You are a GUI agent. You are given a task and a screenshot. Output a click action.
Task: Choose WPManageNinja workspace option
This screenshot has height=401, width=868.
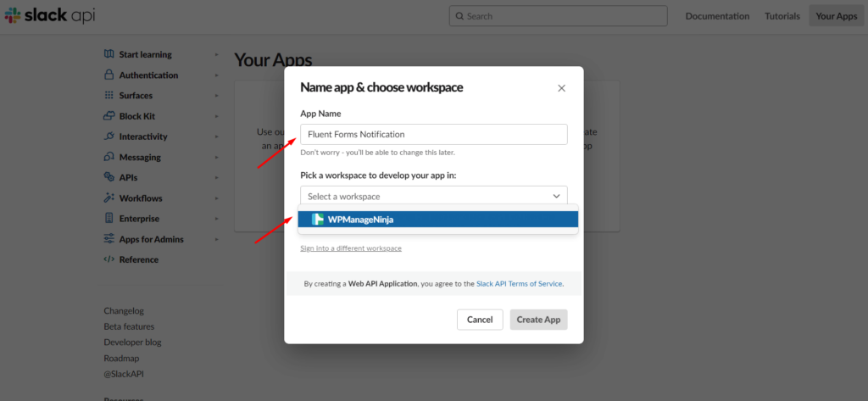click(438, 220)
